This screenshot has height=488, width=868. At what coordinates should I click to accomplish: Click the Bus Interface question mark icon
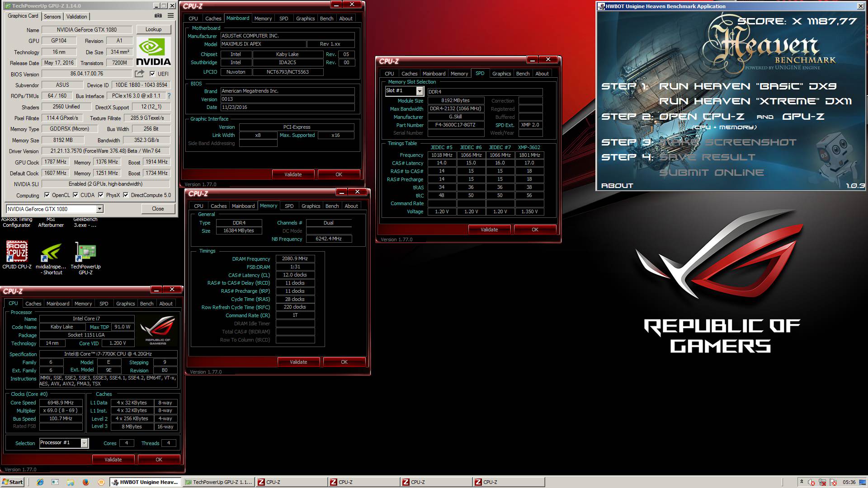(169, 96)
